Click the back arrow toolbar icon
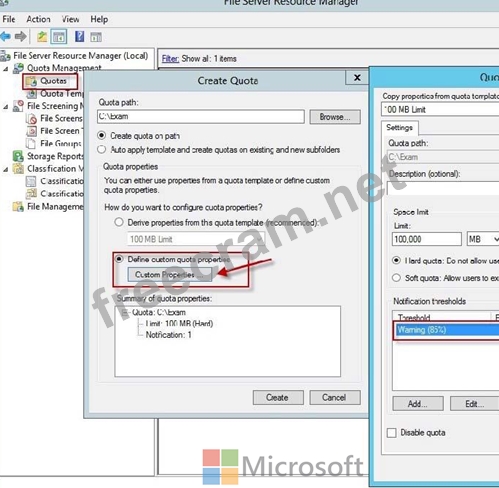The height and width of the screenshot is (488, 499). click(5, 36)
